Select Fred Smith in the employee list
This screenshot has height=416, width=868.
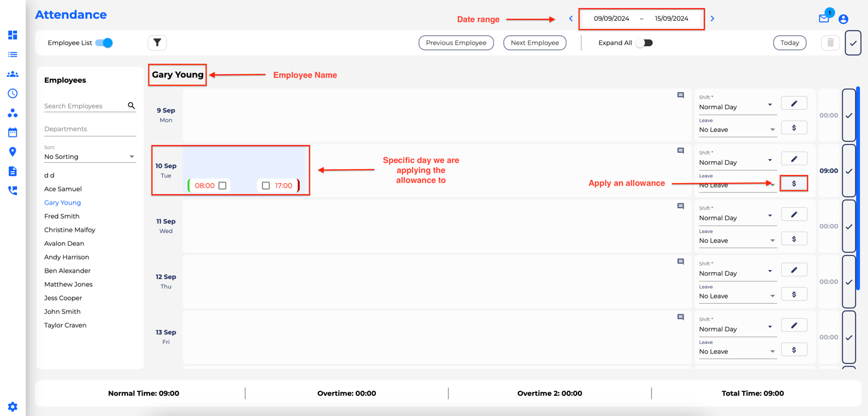click(x=62, y=216)
